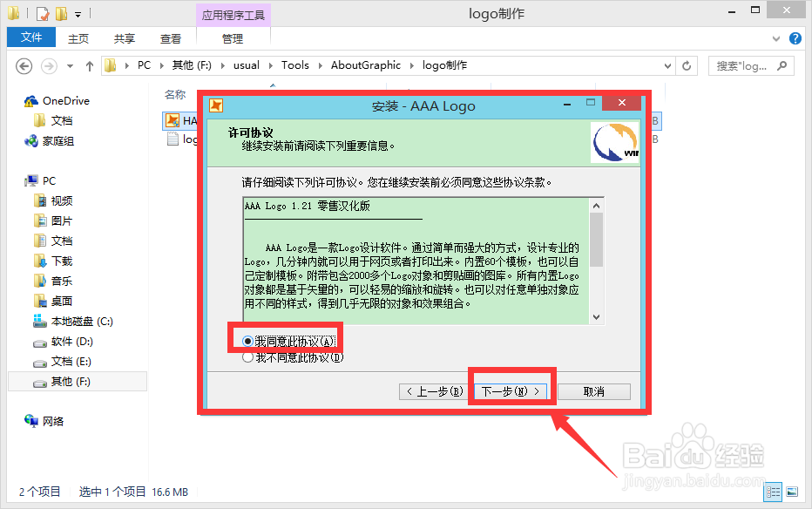Click Tools in the address breadcrumb
The width and height of the screenshot is (812, 509).
(x=294, y=65)
